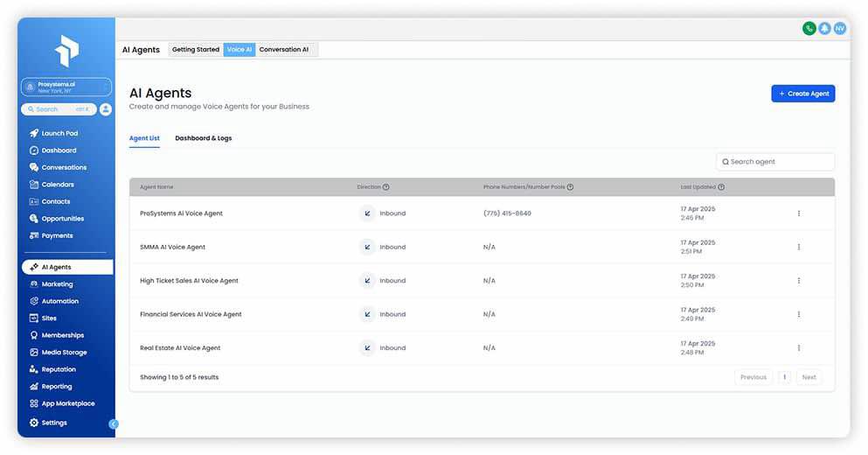The image size is (868, 455).
Task: Open App Marketplace in sidebar
Action: coord(62,404)
